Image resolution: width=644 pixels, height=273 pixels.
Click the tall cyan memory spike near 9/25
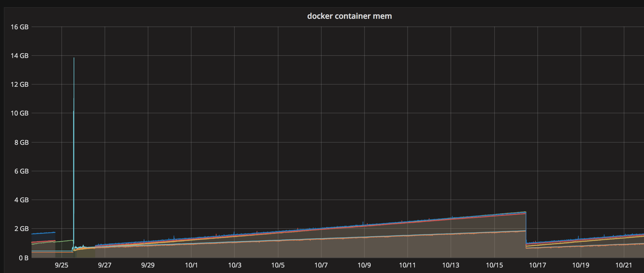pos(74,111)
